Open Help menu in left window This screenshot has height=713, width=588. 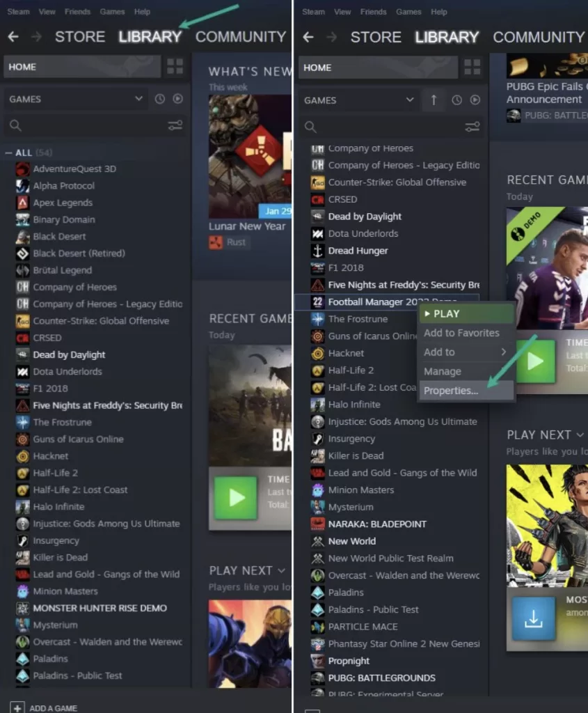[142, 12]
